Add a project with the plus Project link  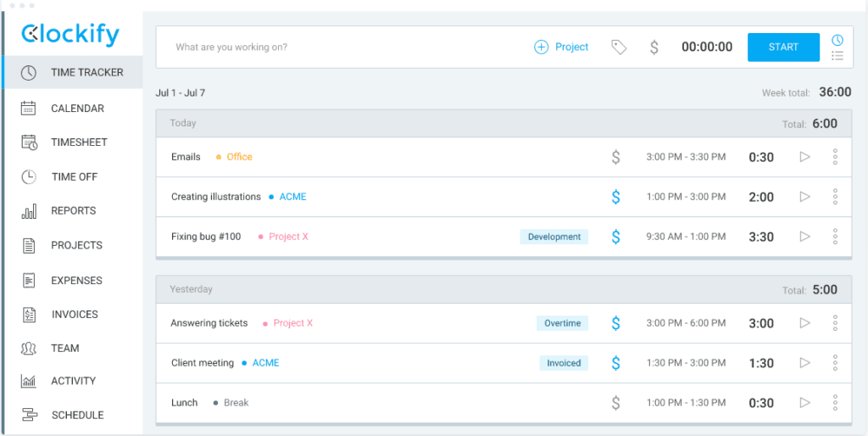tap(561, 48)
